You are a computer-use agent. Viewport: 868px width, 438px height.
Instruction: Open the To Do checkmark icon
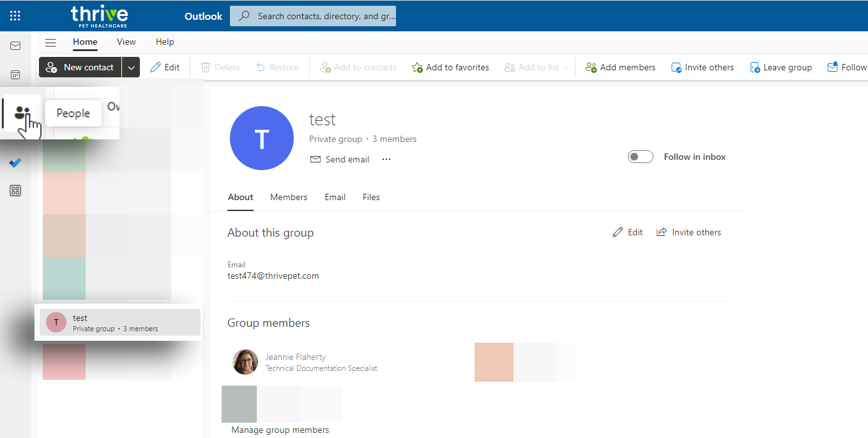click(x=15, y=163)
